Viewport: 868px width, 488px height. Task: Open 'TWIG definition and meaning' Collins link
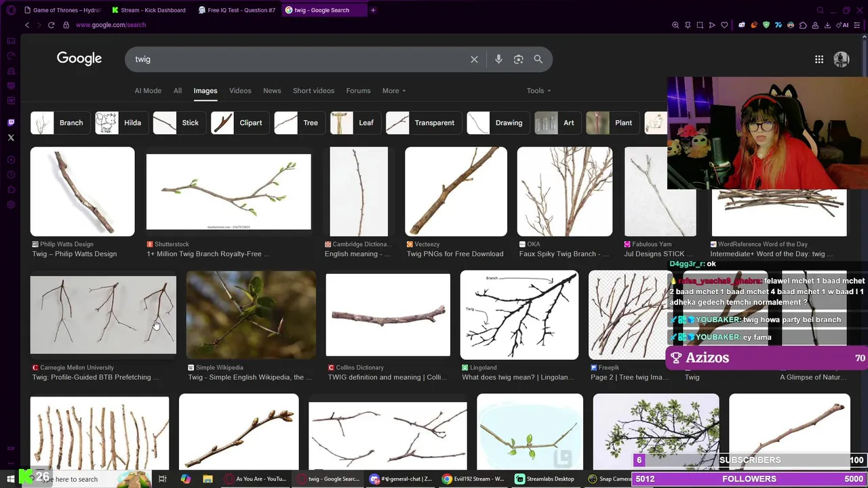388,378
